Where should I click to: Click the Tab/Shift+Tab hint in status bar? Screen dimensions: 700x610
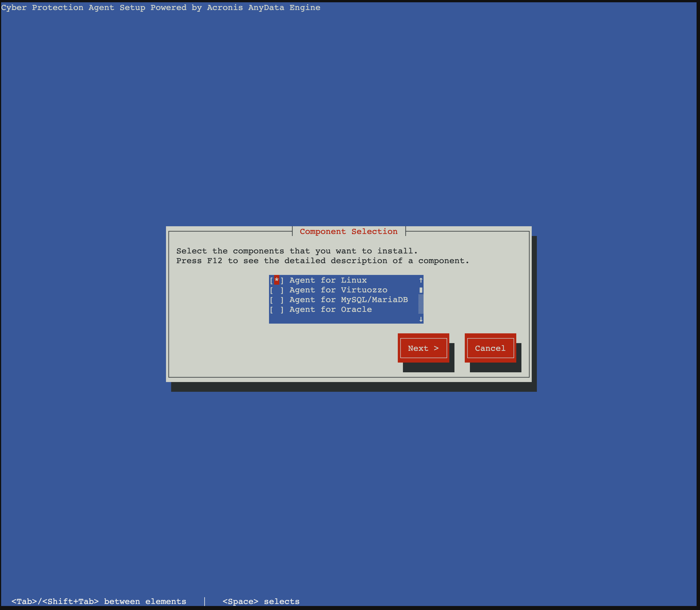click(x=99, y=601)
